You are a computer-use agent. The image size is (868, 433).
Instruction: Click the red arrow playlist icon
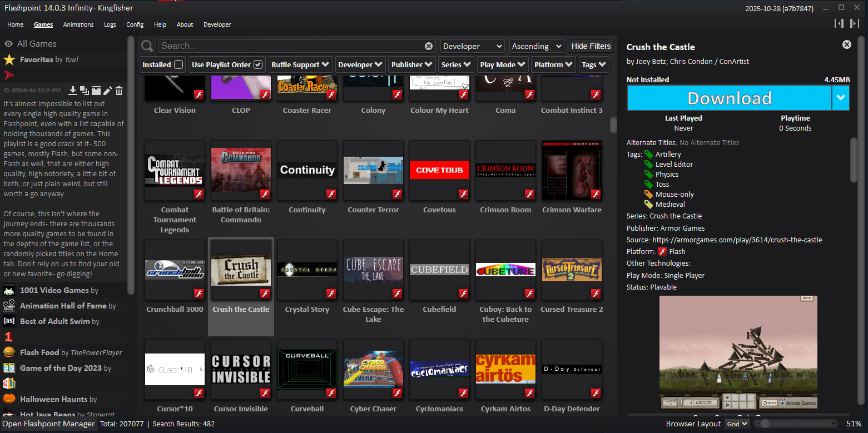point(9,75)
